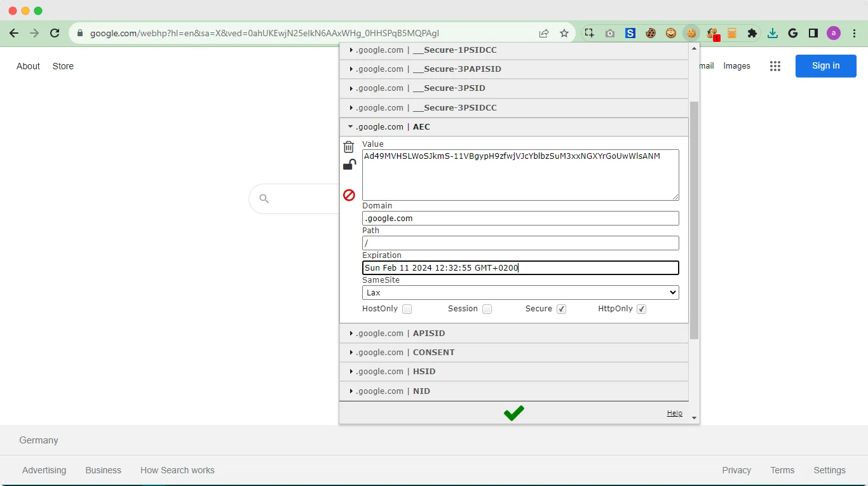
Task: Open the About link
Action: pos(28,66)
